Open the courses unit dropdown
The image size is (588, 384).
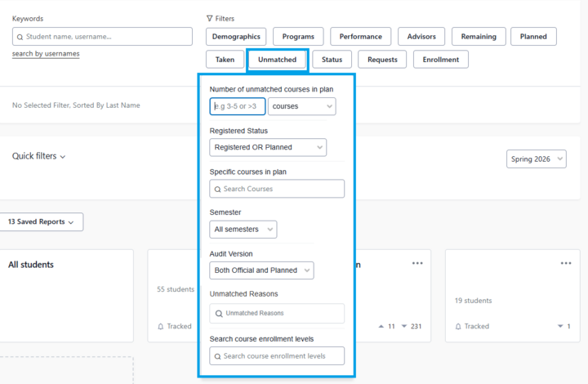[302, 106]
